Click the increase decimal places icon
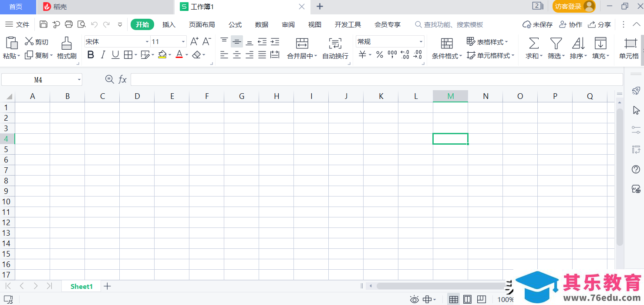This screenshot has width=644, height=305. point(405,55)
